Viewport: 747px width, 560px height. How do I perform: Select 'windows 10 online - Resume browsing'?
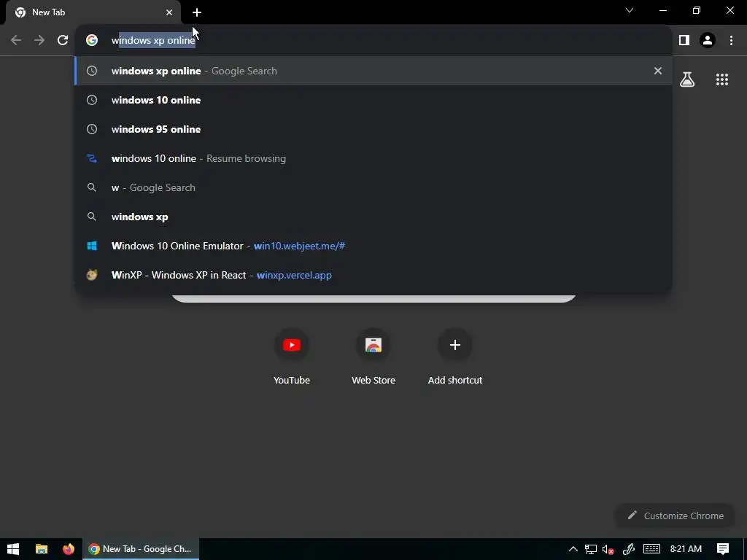click(373, 158)
